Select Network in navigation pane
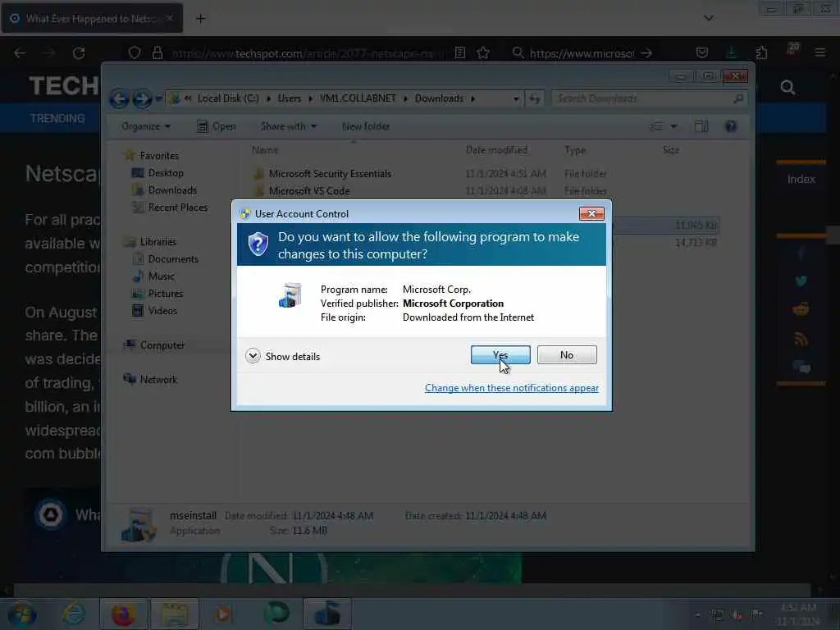 [158, 379]
